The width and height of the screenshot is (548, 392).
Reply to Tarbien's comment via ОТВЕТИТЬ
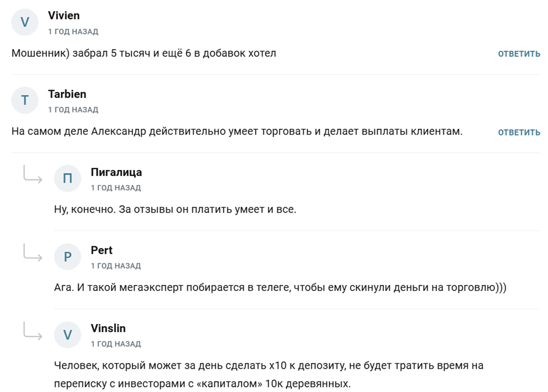point(519,132)
